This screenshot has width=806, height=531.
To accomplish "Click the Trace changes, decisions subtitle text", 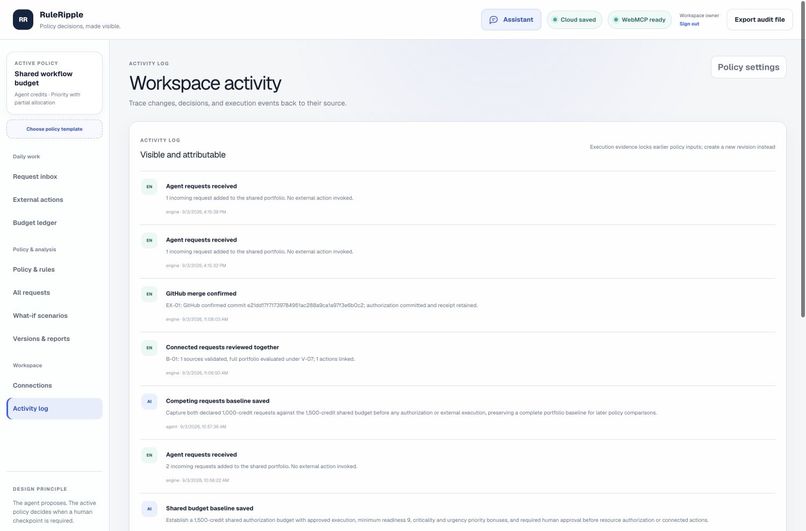I will point(237,103).
